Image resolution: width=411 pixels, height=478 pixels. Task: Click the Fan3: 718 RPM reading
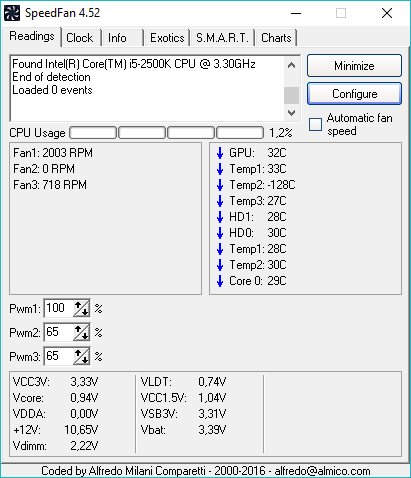[x=50, y=185]
